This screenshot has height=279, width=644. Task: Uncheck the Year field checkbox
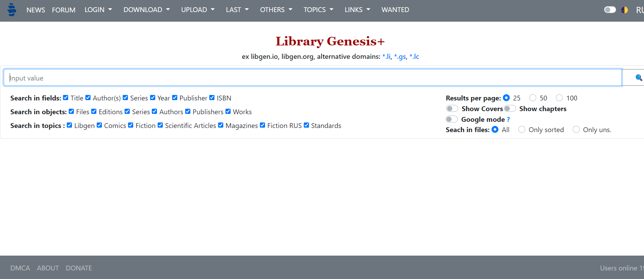153,98
